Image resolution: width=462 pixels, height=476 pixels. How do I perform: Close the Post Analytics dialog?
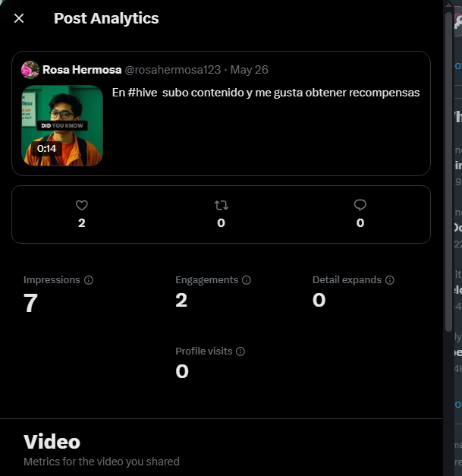click(19, 18)
